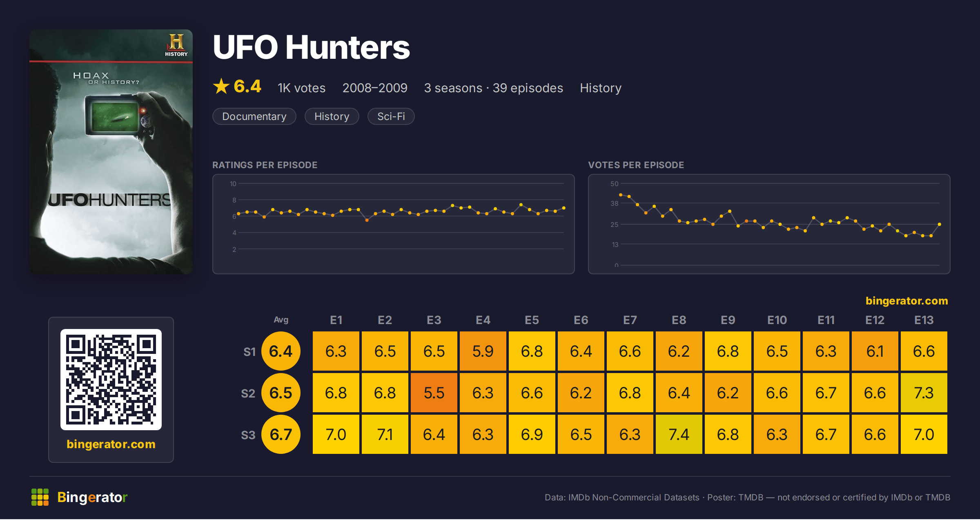Click S3 E8 cell rated 7.4
Screen dimensions: 980x520
tap(679, 434)
